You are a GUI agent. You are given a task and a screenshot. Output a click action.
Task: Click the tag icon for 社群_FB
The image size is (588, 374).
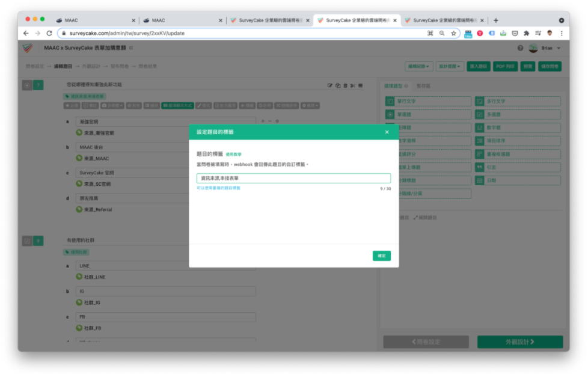tap(79, 328)
